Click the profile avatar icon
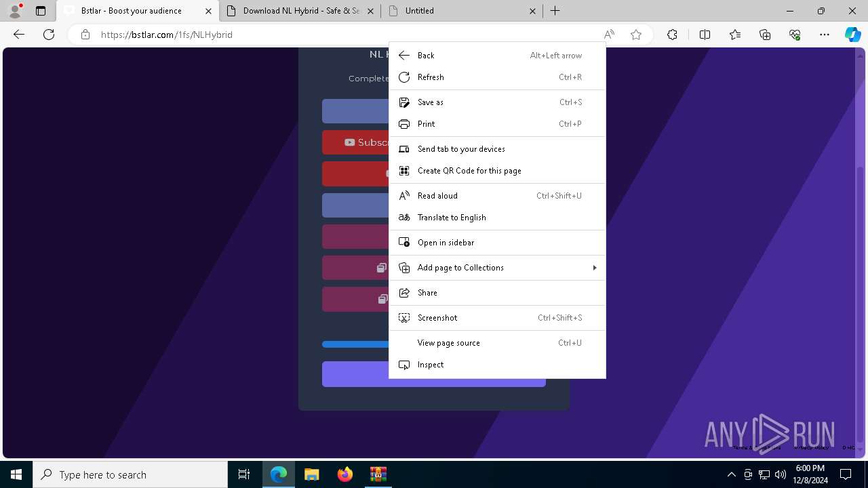 15,11
